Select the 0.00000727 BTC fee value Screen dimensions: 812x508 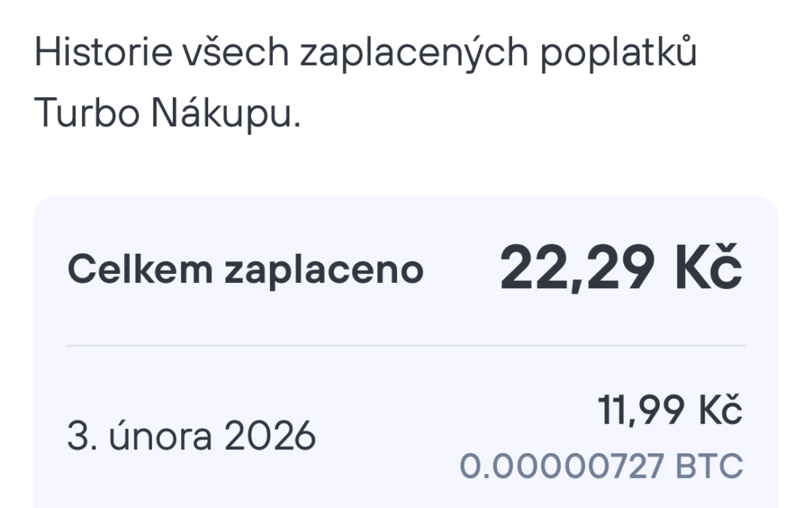pos(601,466)
